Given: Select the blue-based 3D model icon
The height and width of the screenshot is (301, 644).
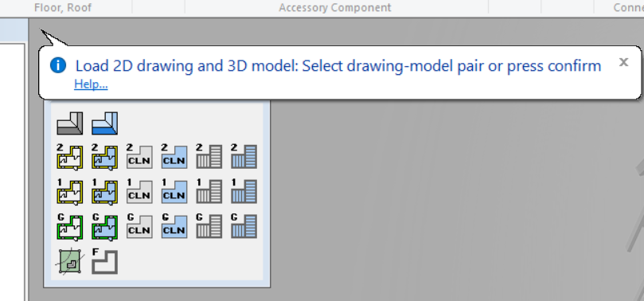Looking at the screenshot, I should [105, 123].
